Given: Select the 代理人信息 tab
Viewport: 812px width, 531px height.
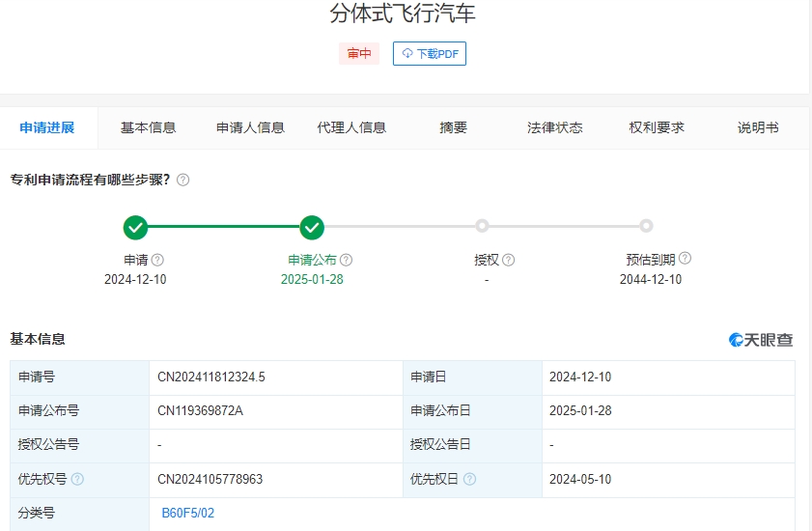Looking at the screenshot, I should [x=351, y=127].
